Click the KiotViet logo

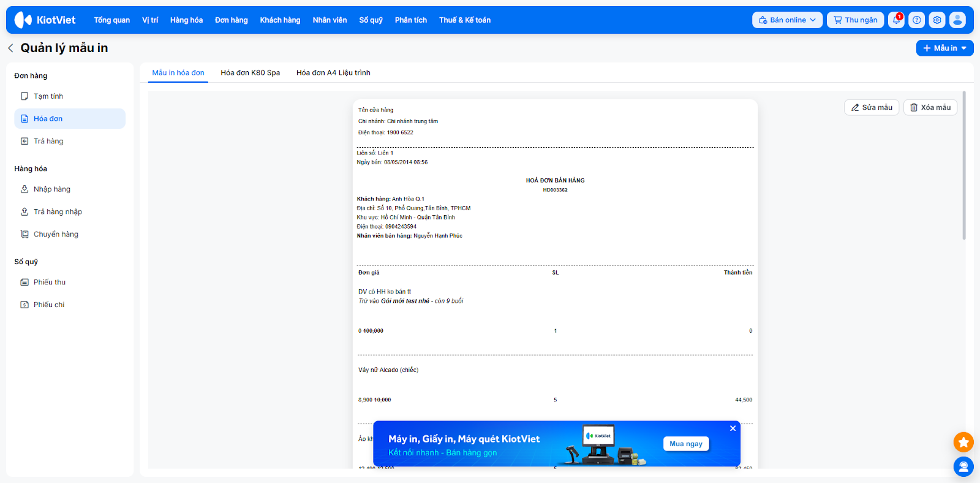tap(45, 20)
